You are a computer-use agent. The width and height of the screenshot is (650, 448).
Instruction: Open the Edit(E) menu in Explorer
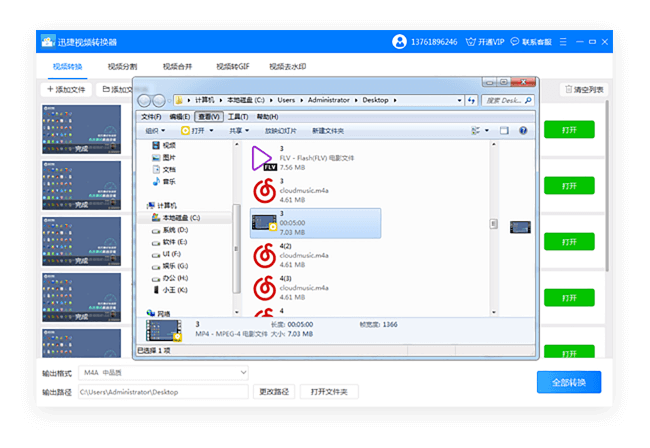coord(179,117)
